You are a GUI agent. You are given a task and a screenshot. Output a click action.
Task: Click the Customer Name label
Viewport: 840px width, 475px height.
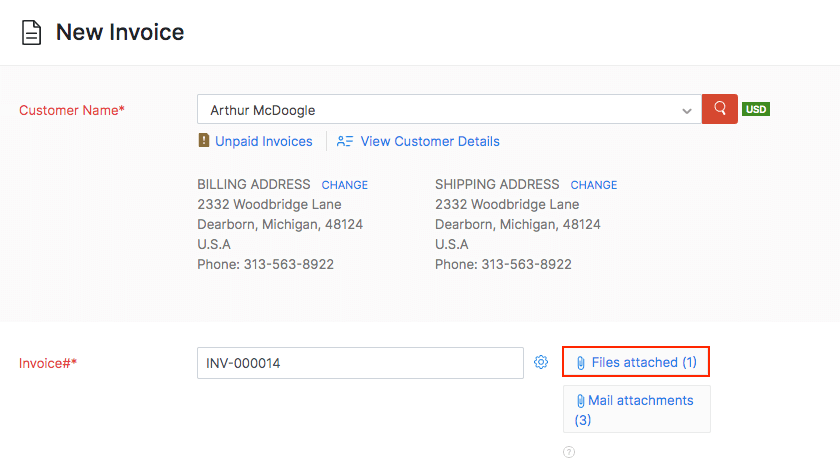[x=72, y=110]
